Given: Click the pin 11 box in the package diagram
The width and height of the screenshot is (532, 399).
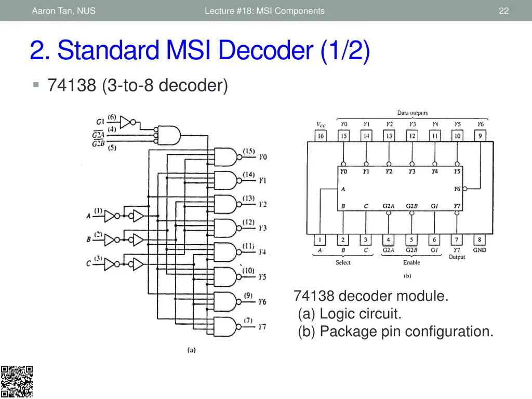Looking at the screenshot, I should [435, 136].
